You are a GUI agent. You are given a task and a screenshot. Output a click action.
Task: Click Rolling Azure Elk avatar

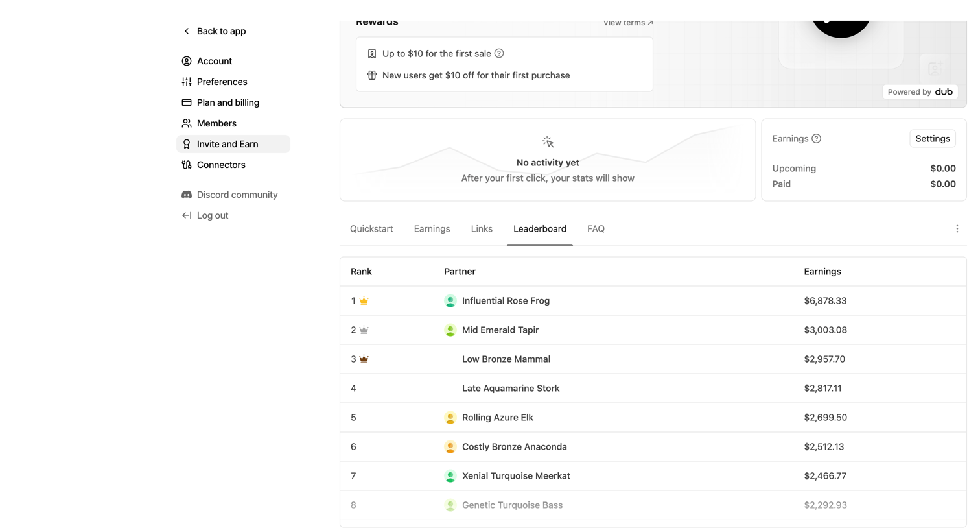click(450, 418)
